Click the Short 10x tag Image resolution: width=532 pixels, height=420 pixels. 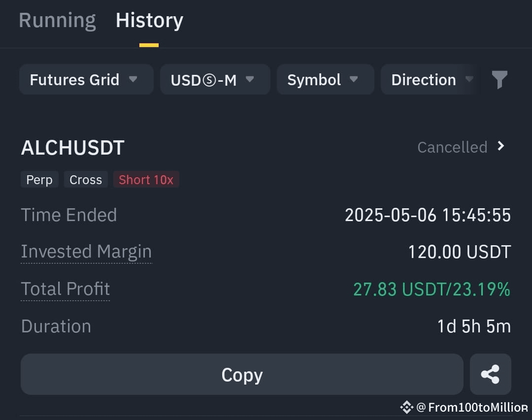click(146, 179)
